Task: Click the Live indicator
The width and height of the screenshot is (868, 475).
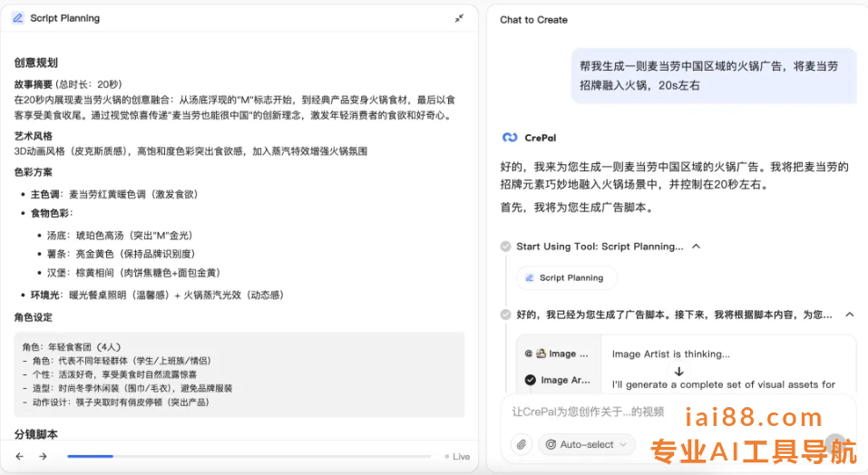Action: pos(457,456)
